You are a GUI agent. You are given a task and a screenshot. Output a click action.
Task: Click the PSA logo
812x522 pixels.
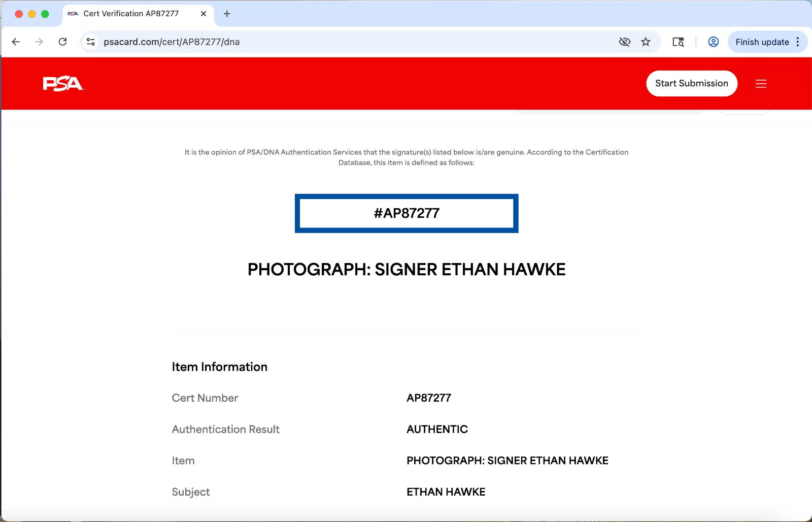click(x=63, y=83)
